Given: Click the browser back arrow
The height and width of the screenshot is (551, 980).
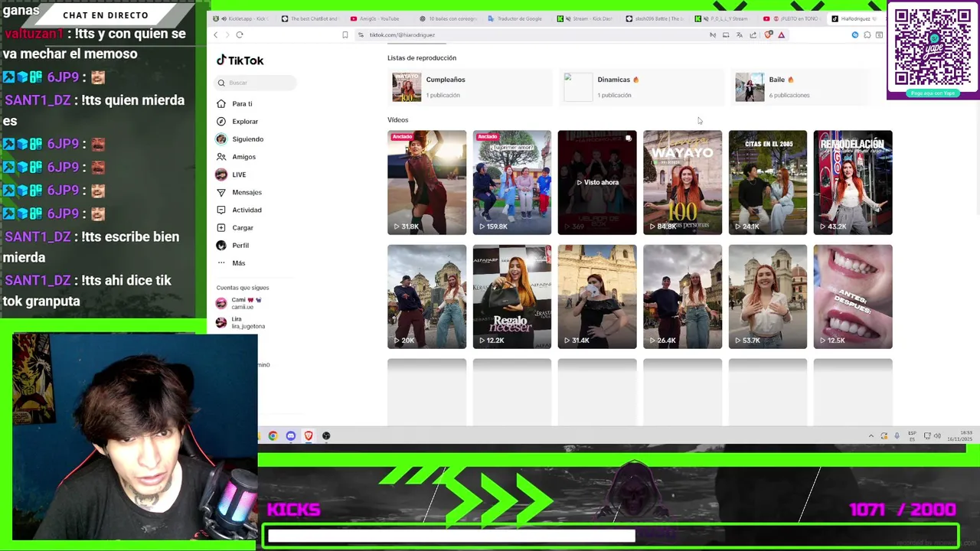Looking at the screenshot, I should tap(216, 34).
